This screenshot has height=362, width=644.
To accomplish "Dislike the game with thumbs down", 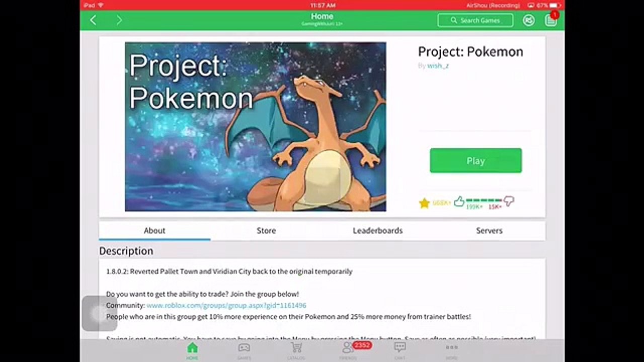I will point(509,202).
